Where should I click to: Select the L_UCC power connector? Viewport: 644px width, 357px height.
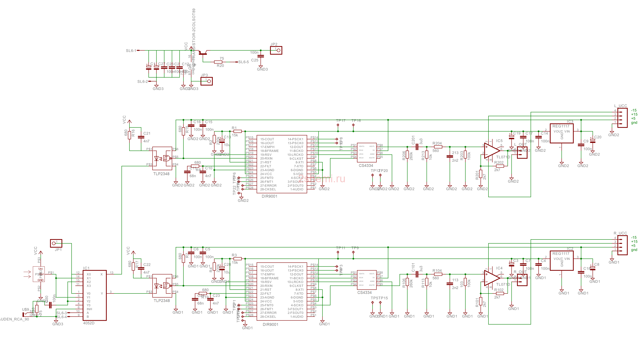622,118
